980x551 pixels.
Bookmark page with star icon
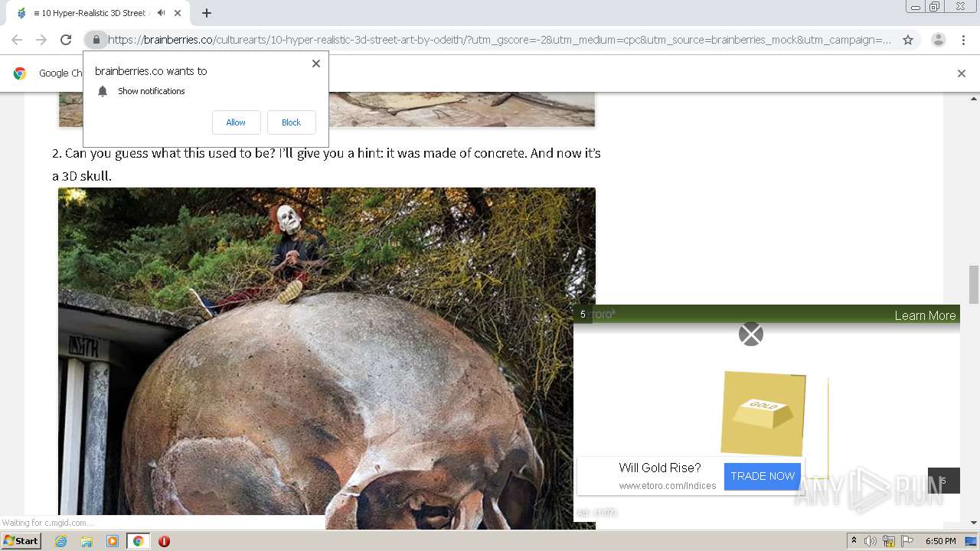[x=908, y=40]
